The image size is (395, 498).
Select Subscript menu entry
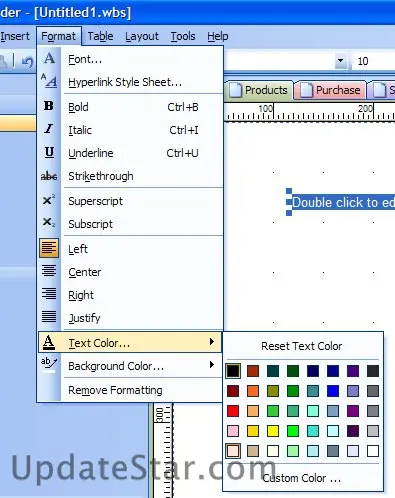[130, 224]
